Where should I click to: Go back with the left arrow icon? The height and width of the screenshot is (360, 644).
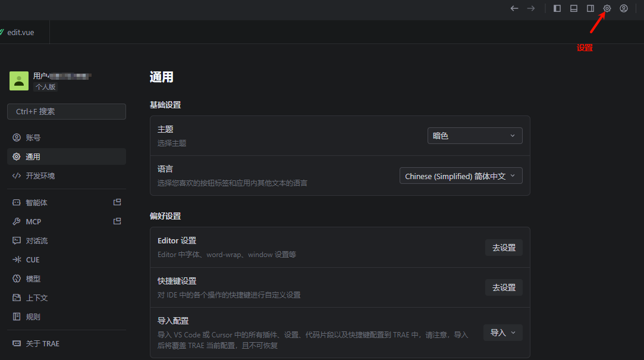(514, 8)
